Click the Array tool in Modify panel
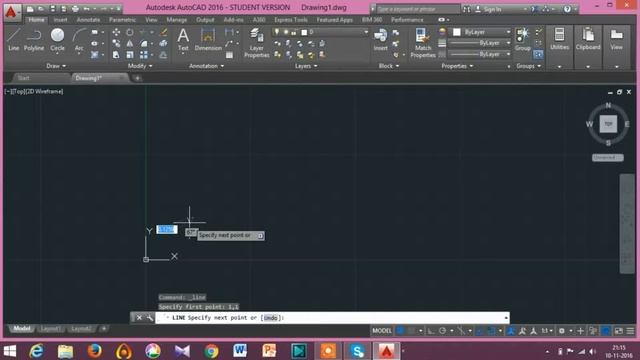Image resolution: width=640 pixels, height=360 pixels. coord(144,55)
